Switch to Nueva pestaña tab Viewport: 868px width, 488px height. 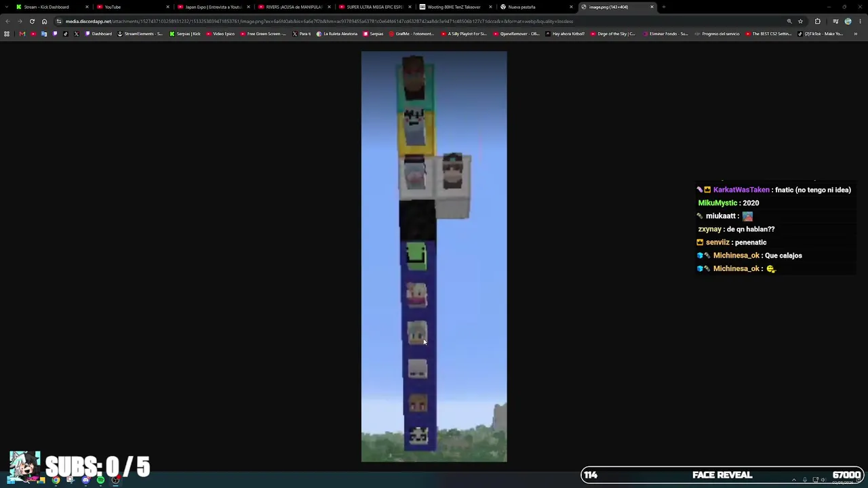pos(536,7)
